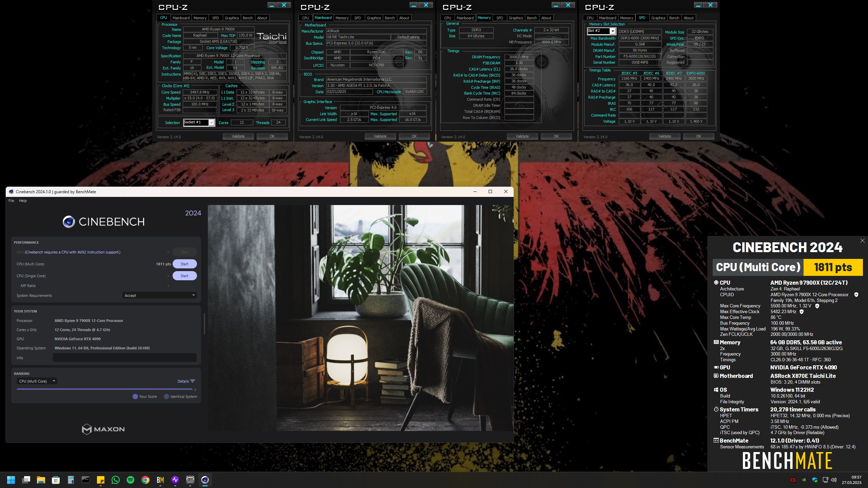Open Google Chrome from the taskbar
Image resolution: width=868 pixels, height=488 pixels.
pos(145,480)
